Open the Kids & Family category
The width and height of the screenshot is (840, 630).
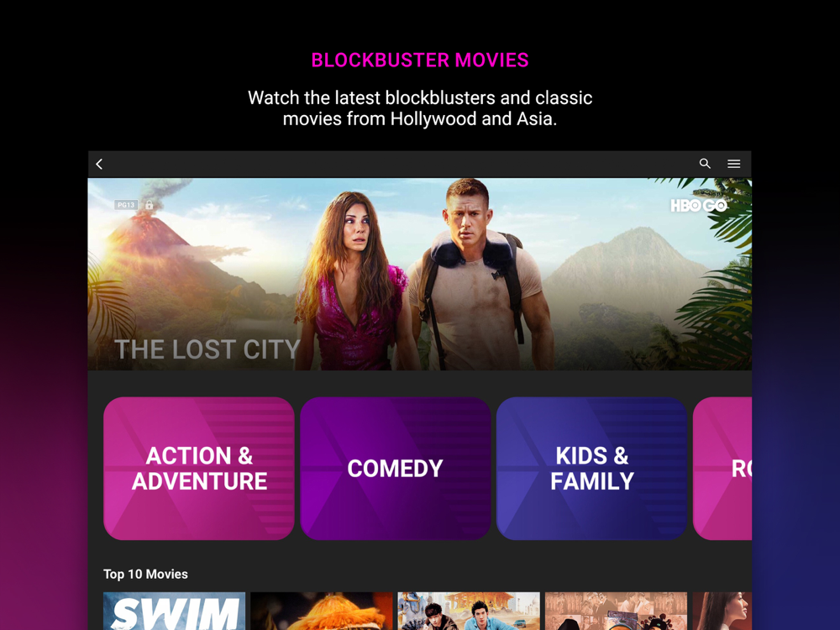click(x=591, y=468)
